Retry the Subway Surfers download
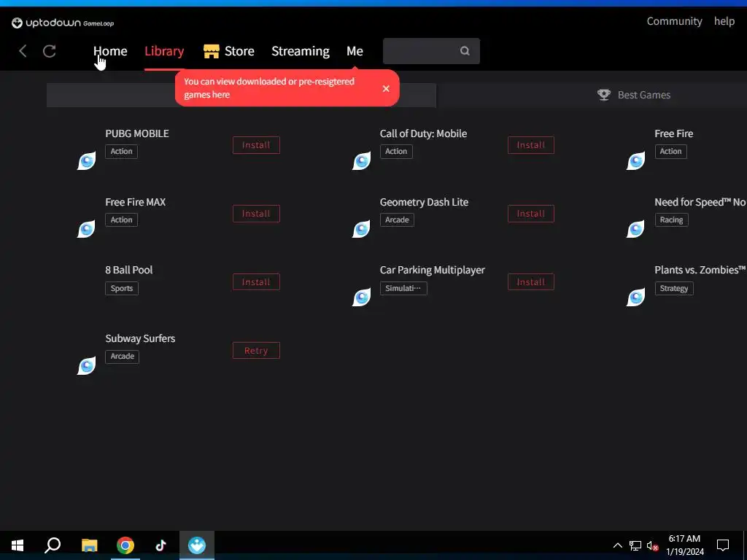Image resolution: width=747 pixels, height=560 pixels. pyautogui.click(x=256, y=351)
